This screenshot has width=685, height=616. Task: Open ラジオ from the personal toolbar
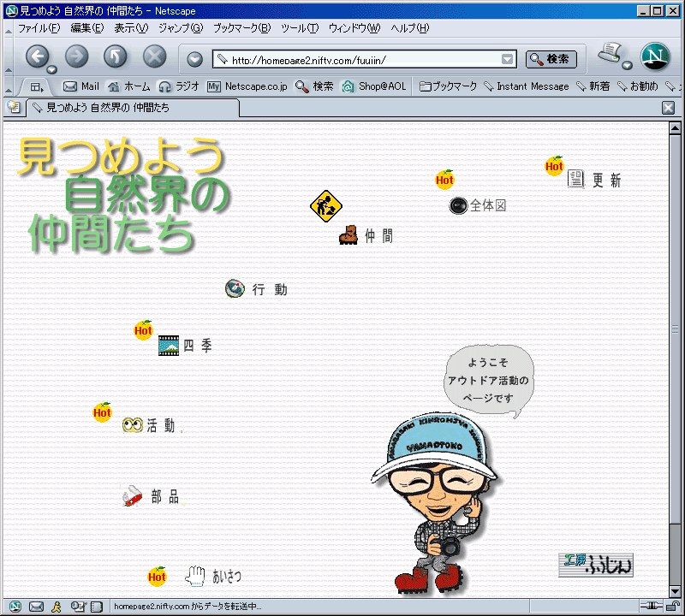tap(179, 86)
